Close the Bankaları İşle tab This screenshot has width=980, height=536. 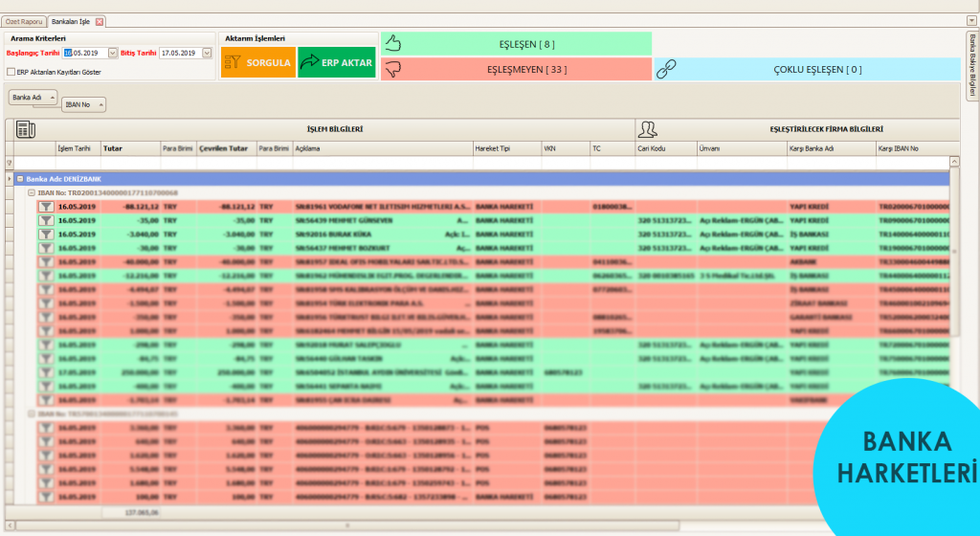pyautogui.click(x=99, y=22)
